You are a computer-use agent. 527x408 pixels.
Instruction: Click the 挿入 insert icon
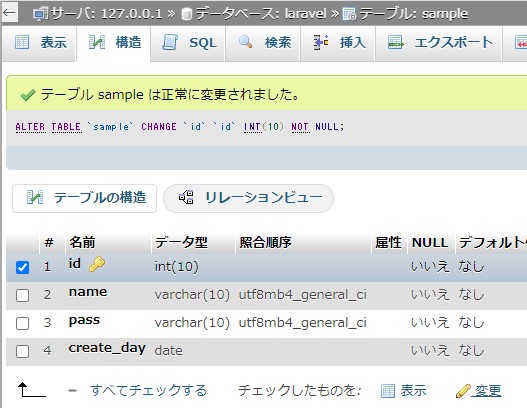(x=321, y=42)
